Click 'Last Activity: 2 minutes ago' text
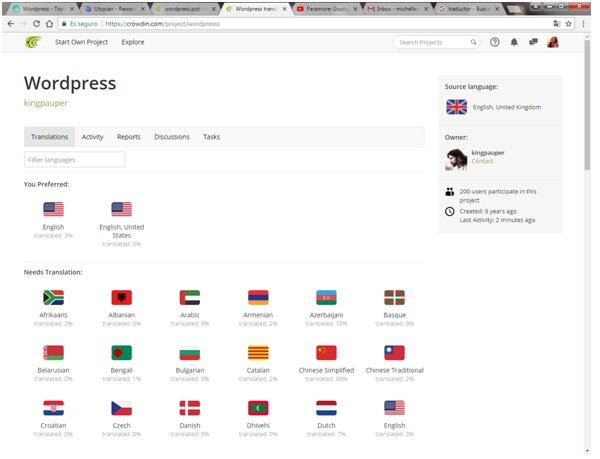The height and width of the screenshot is (459, 600). coord(497,220)
